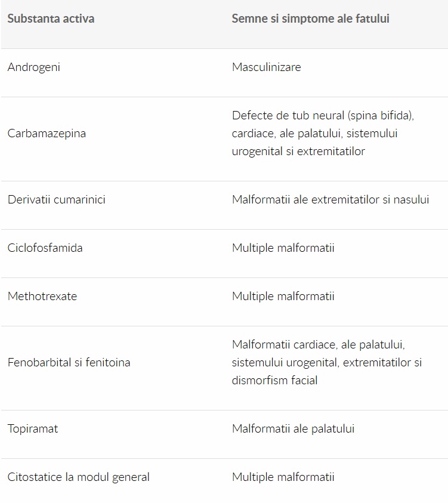The height and width of the screenshot is (503, 448).
Task: Select the 'Ciclofosfamida' substance cell
Action: tap(45, 248)
